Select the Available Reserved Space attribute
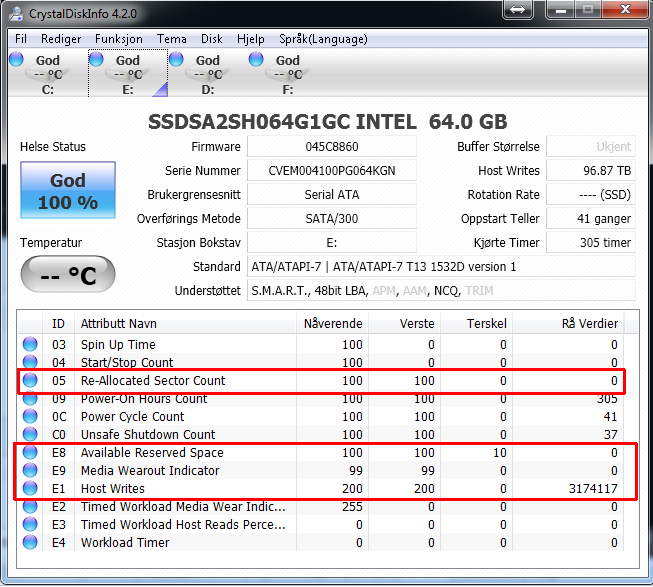 152,453
